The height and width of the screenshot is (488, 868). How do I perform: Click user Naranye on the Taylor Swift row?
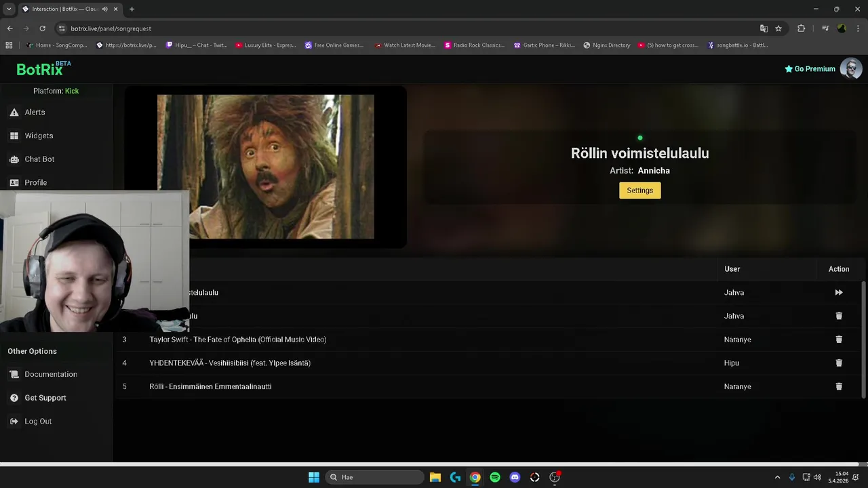coord(737,340)
